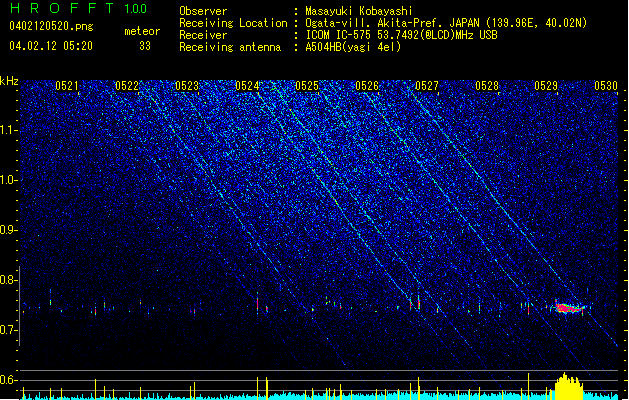Click the 0522 time marker
The image size is (629, 400).
click(x=127, y=86)
